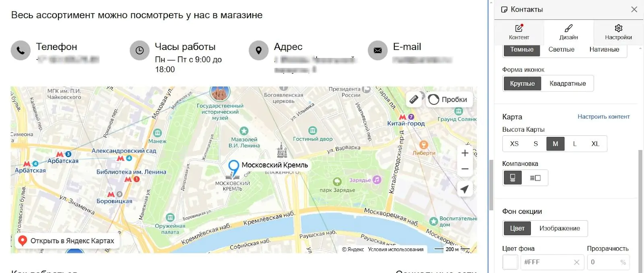Toggle the Пробки traffic layer
This screenshot has width=644, height=273.
[x=448, y=99]
